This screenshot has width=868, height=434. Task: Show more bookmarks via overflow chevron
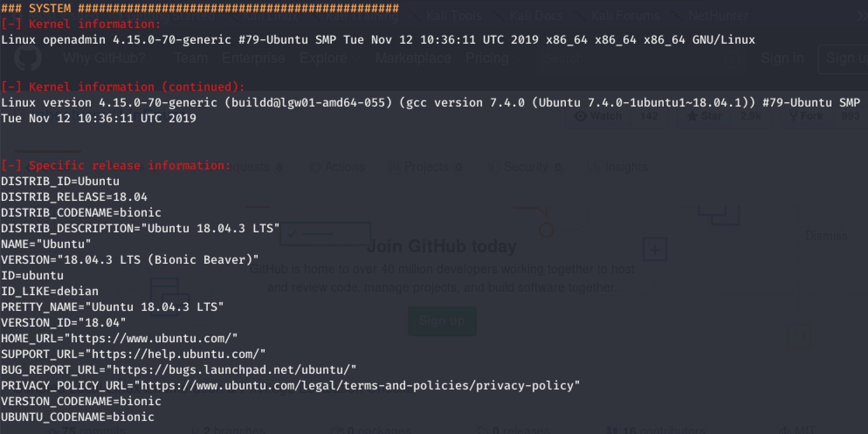pos(861,16)
